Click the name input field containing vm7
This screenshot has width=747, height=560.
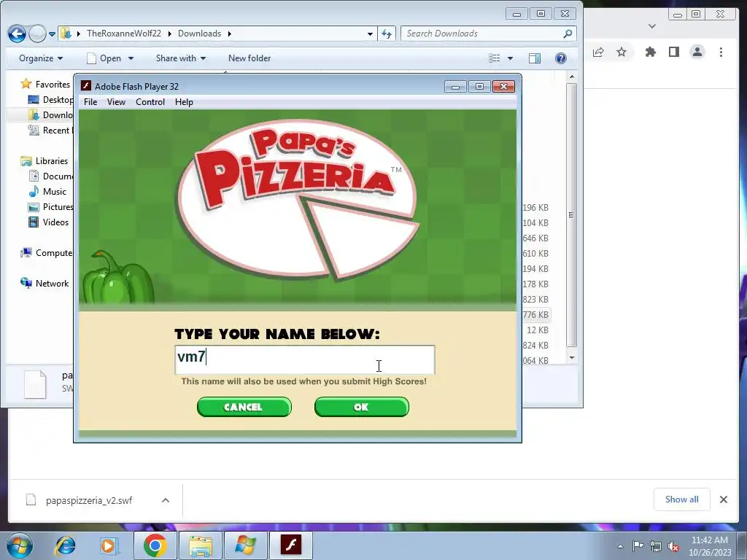coord(305,359)
